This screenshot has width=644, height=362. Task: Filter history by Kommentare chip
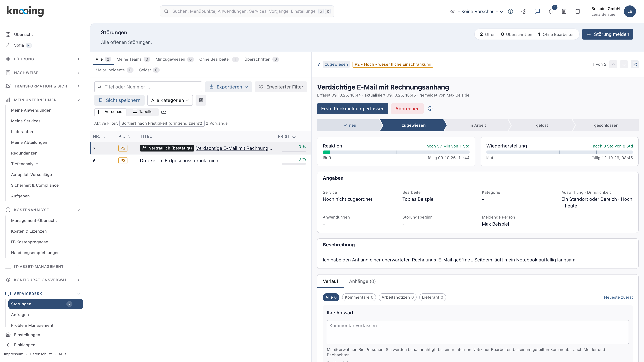pyautogui.click(x=359, y=297)
